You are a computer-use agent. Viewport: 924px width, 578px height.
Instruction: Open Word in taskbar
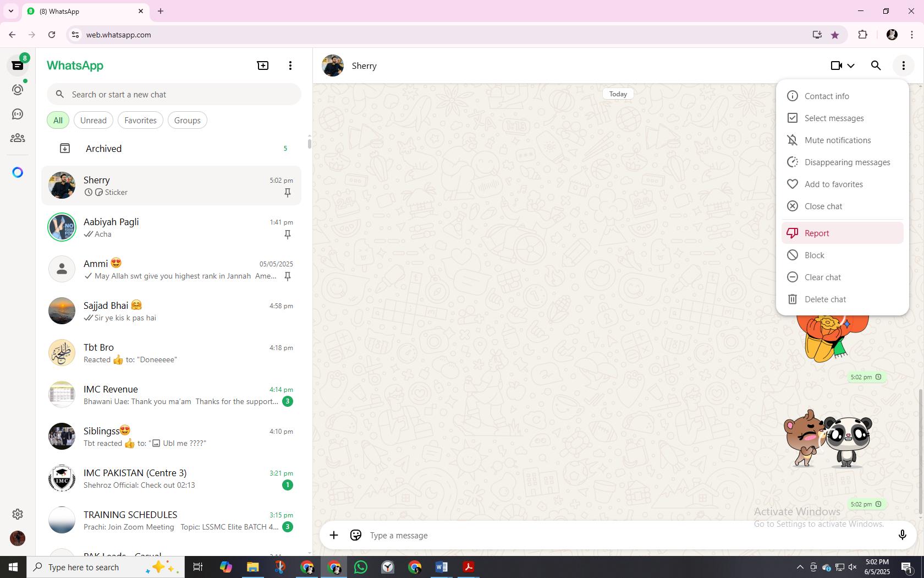(x=442, y=567)
